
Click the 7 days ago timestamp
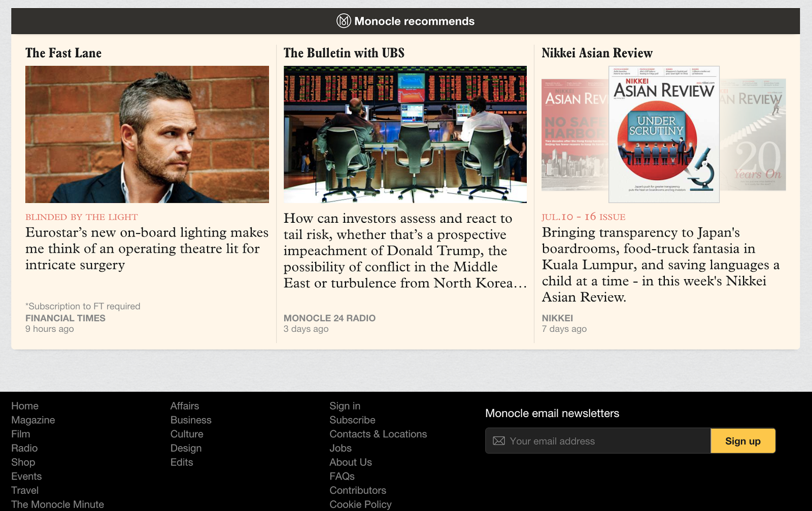[564, 329]
